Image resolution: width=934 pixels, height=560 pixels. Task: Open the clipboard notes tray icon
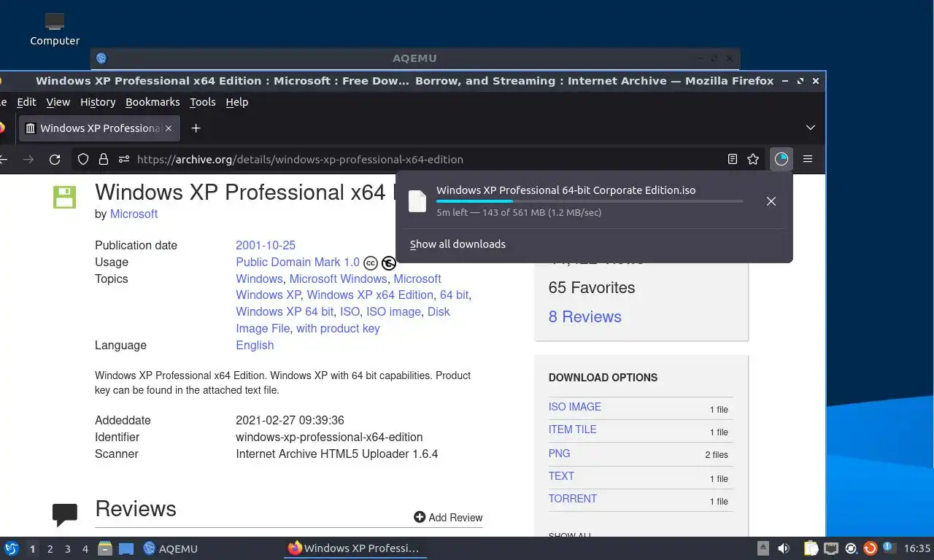811,548
